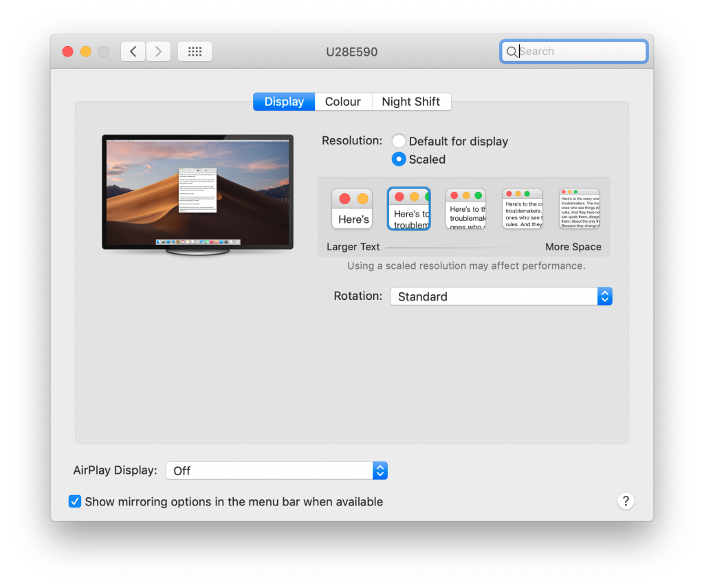Screen dimensions: 704x588
Task: Click into the Search field
Action: tap(581, 52)
